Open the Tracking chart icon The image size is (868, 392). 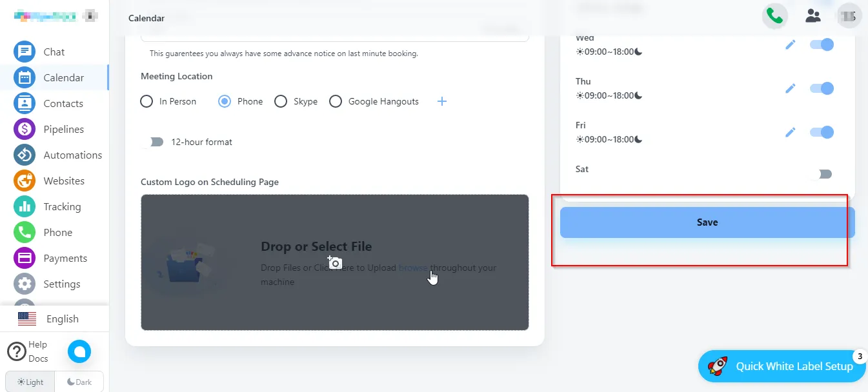click(25, 206)
